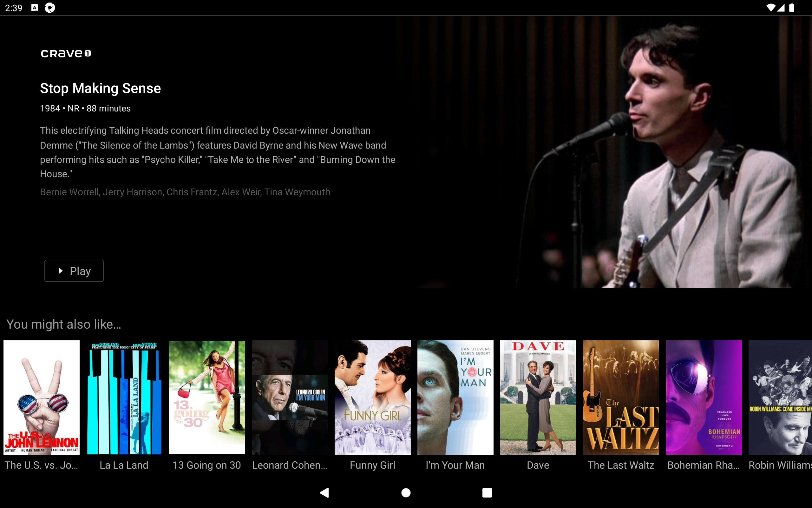Click the 'The U.S. vs. Jo...' caption

[x=42, y=465]
